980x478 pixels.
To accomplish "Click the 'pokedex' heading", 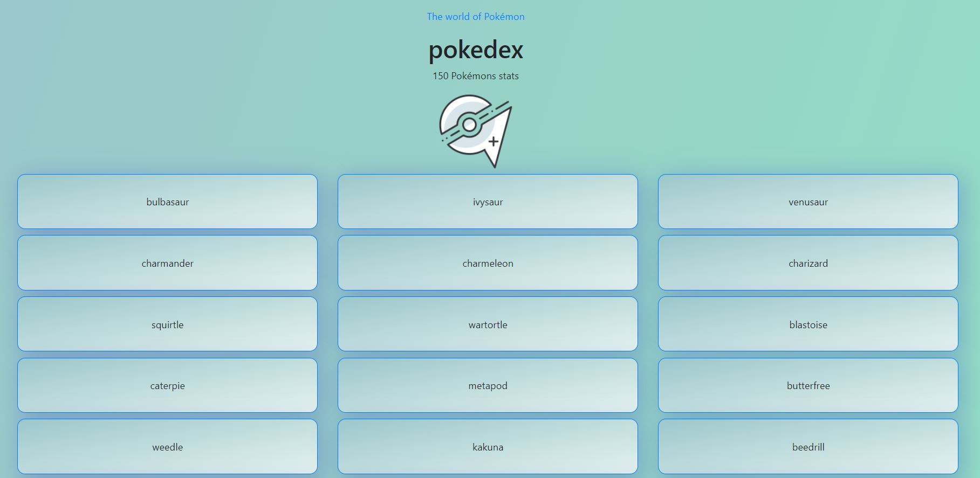I will 476,50.
